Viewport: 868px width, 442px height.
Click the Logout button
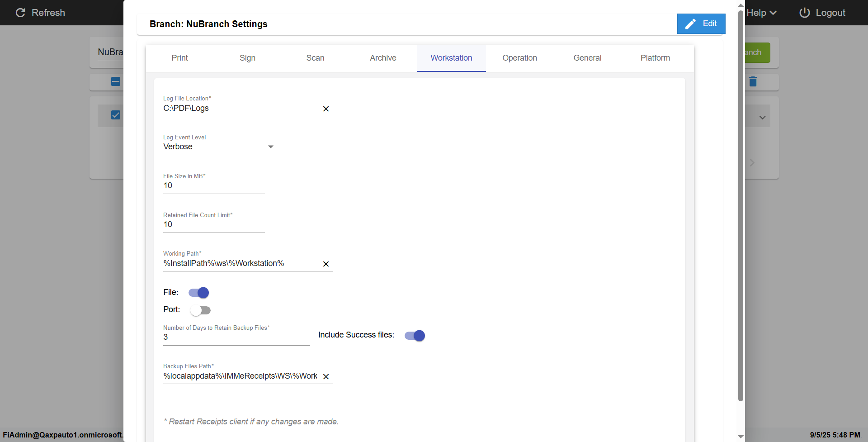point(830,13)
